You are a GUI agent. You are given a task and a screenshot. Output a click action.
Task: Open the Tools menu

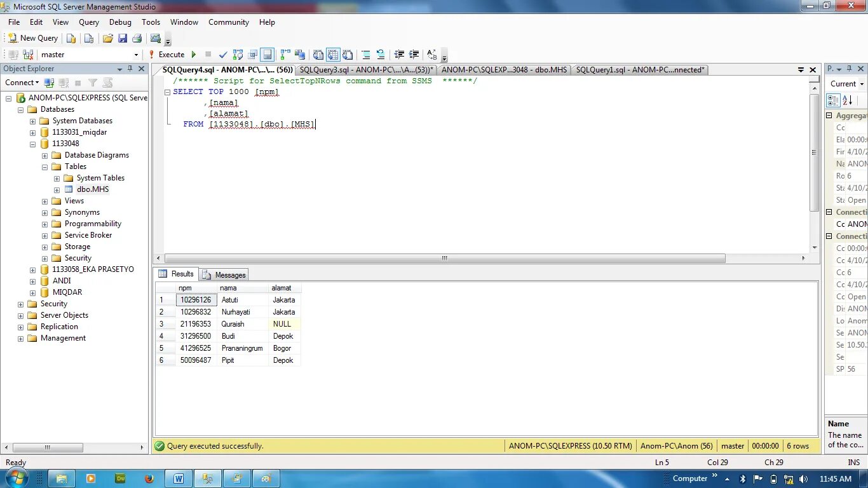(x=151, y=22)
